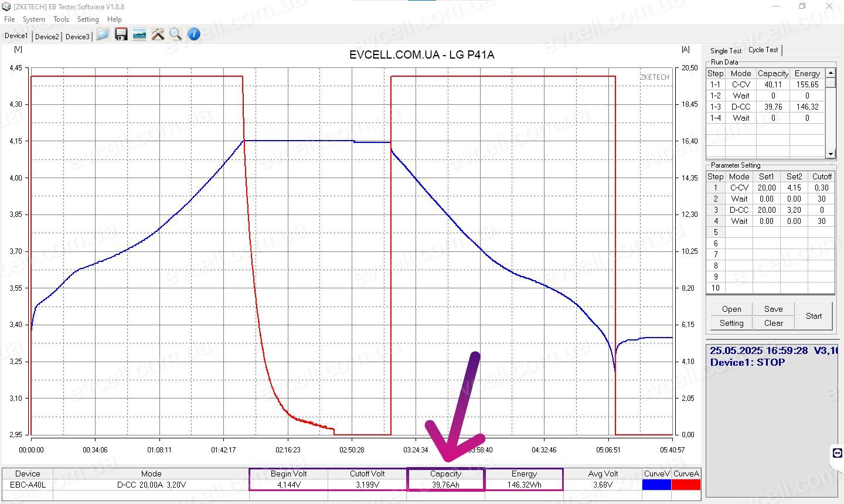Click the Capacity value 39,76Ah

[446, 485]
